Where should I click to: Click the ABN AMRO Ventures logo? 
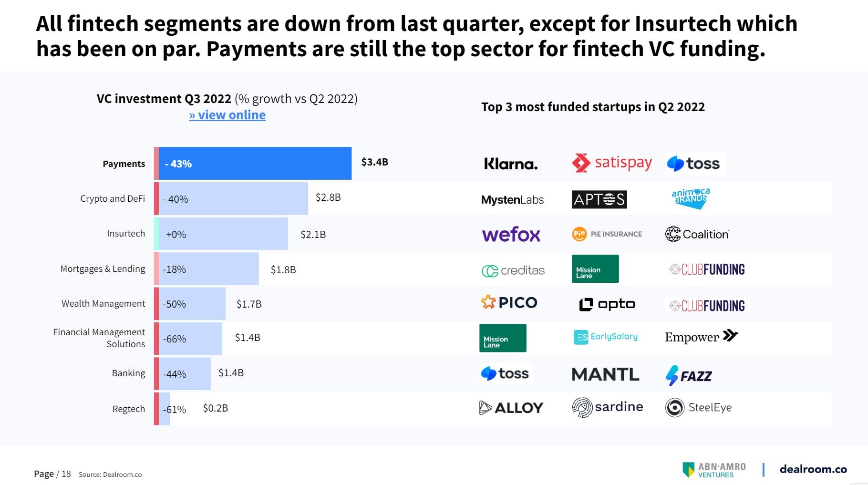[x=714, y=470]
